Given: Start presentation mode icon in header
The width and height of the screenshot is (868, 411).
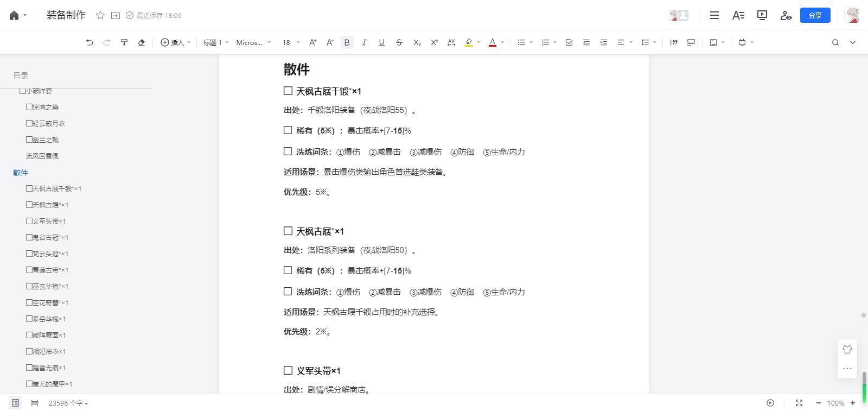Looking at the screenshot, I should coord(762,15).
